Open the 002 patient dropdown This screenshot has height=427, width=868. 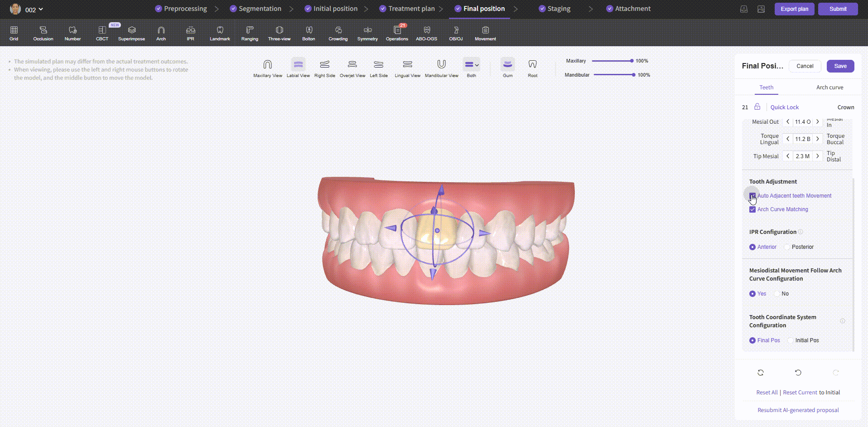click(34, 10)
